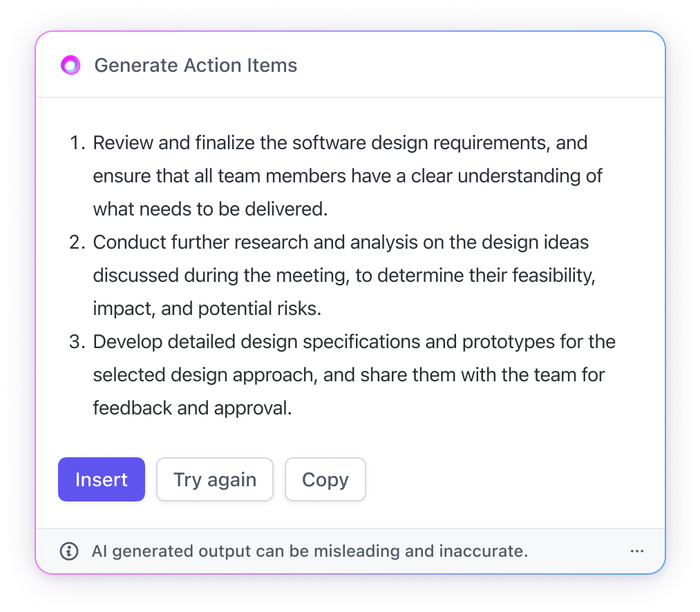
Task: Click the Try again button
Action: point(215,479)
